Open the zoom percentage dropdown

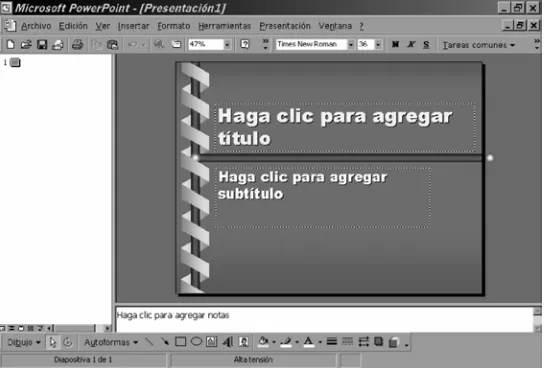coord(227,45)
